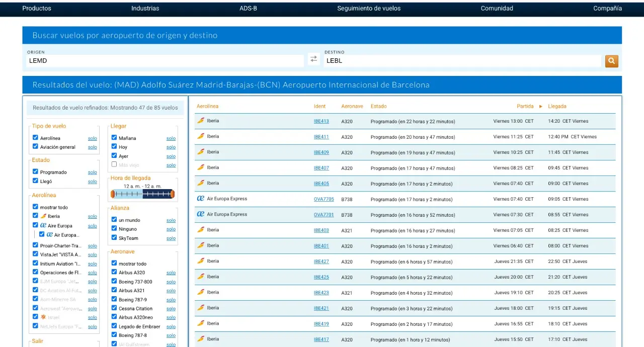This screenshot has width=644, height=347.
Task: Click the Iberia logo in IBE403 row
Action: click(x=201, y=230)
